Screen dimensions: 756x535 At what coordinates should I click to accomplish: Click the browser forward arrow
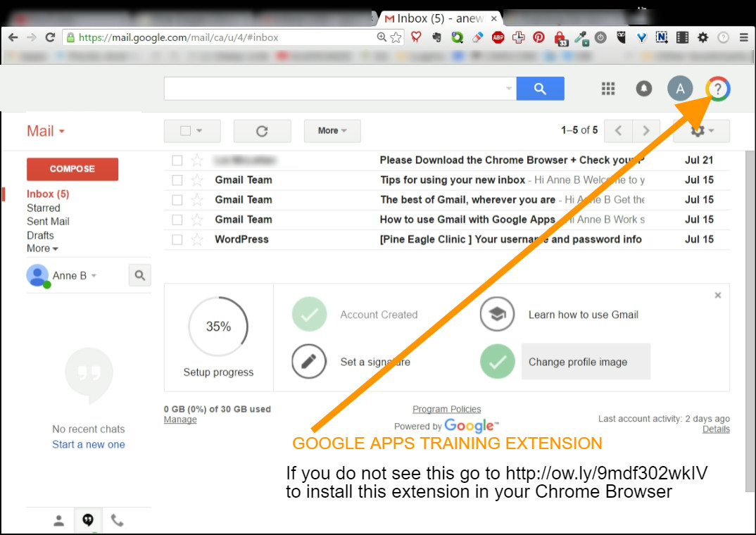(x=32, y=37)
